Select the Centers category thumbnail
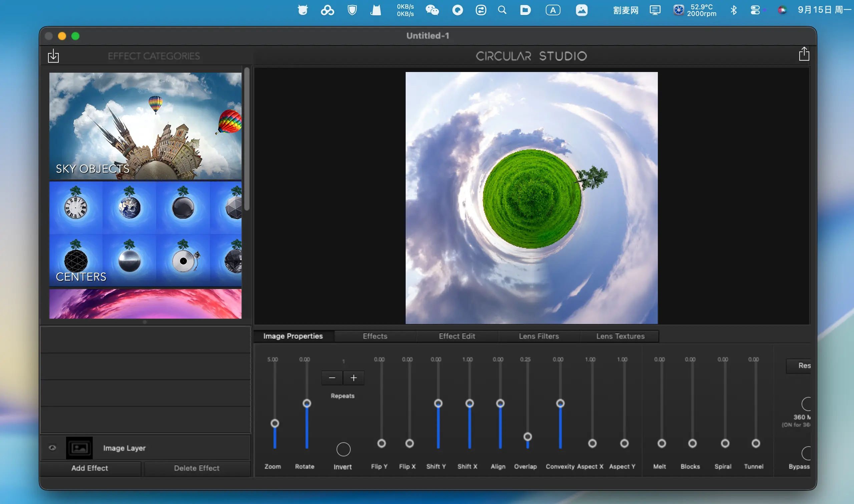The width and height of the screenshot is (854, 504). (145, 234)
